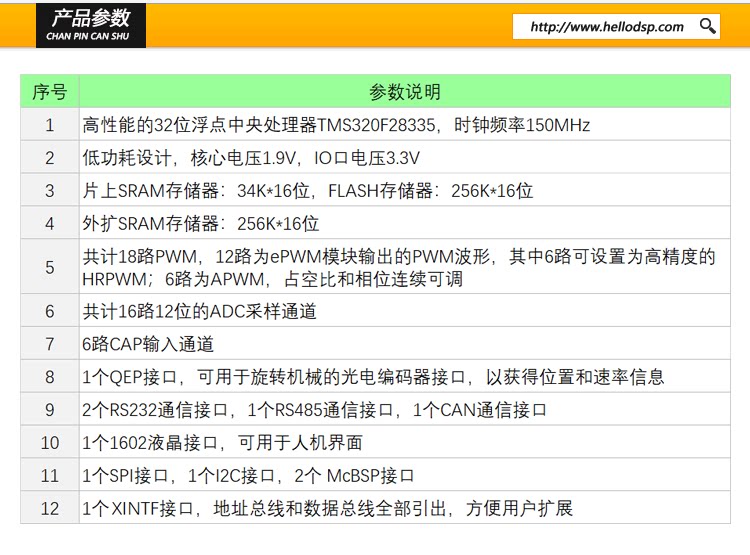Screen dimensions: 750x555
Task: Click the http://www.hellodsp.com URL field
Action: pos(616,26)
